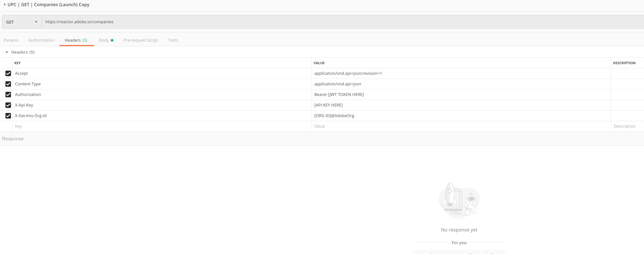Click the API KEY HERE value cell
Image resolution: width=644 pixels, height=254 pixels.
pyautogui.click(x=328, y=105)
